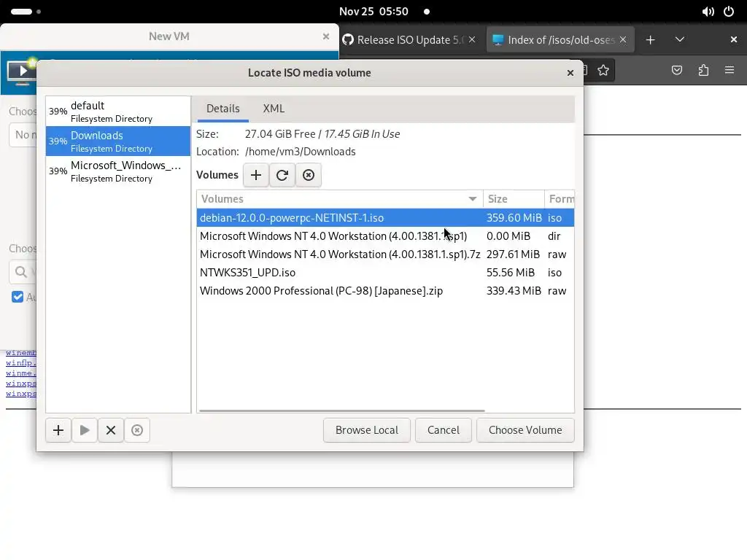Open the Activities overview in the top bar

tap(26, 12)
